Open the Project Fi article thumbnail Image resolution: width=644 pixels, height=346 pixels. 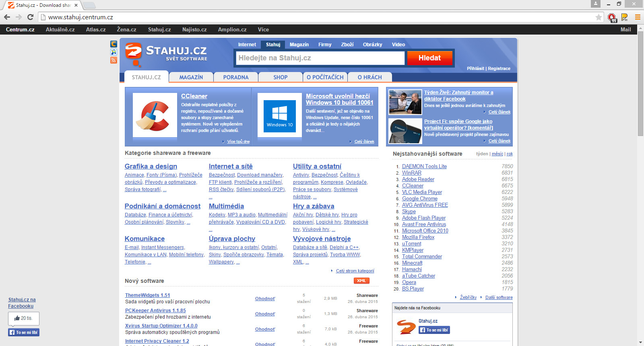(405, 131)
